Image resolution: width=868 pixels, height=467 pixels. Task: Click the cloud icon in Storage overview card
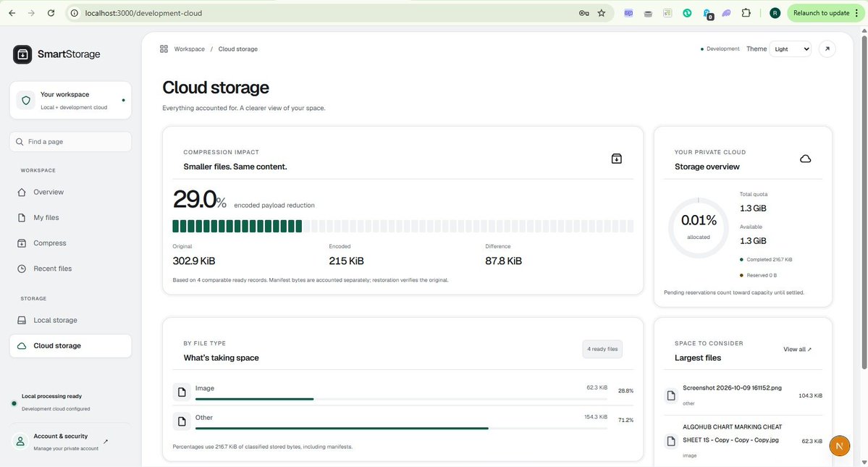click(806, 159)
